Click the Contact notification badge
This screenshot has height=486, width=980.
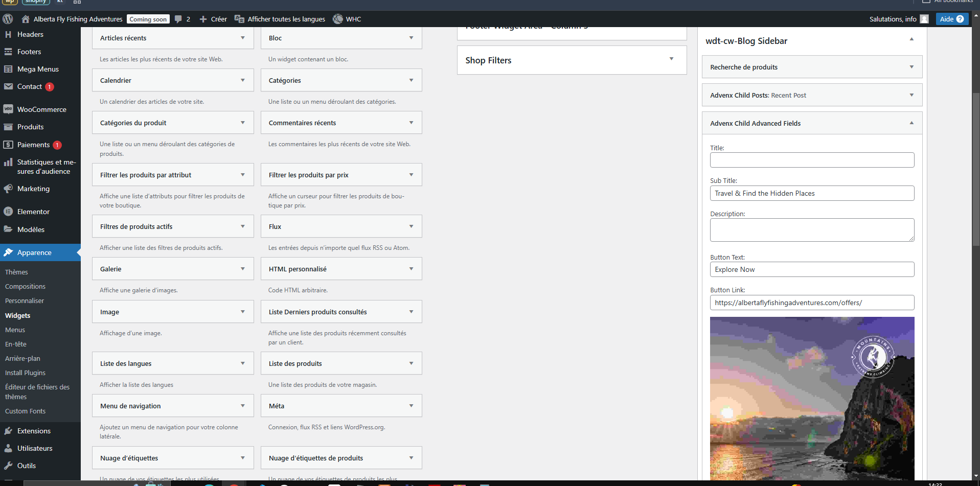pos(50,87)
